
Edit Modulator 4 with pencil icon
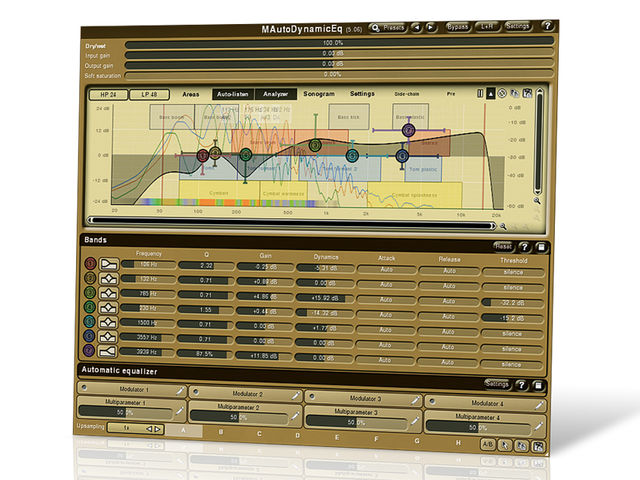point(539,405)
